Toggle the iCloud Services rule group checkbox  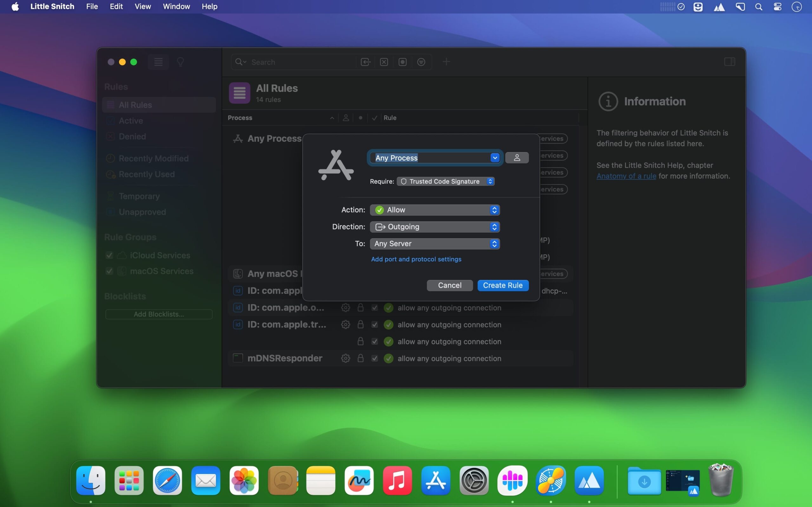pyautogui.click(x=109, y=255)
